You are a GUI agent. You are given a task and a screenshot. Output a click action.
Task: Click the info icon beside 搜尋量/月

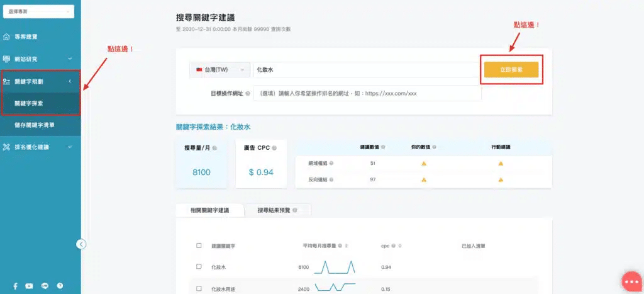tap(215, 148)
